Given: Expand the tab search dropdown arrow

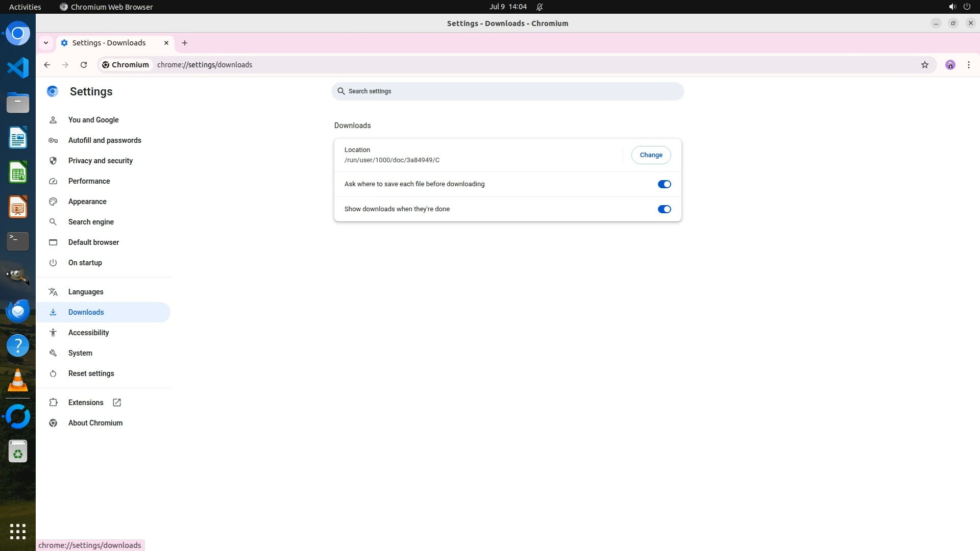Looking at the screenshot, I should point(46,43).
